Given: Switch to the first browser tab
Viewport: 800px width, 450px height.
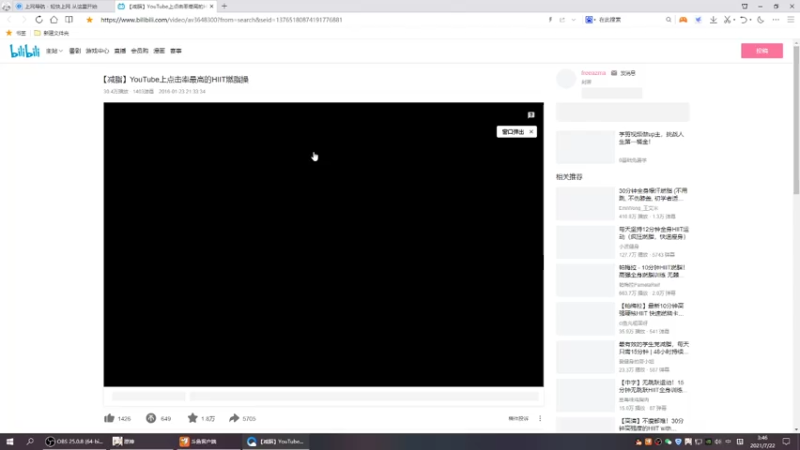Looking at the screenshot, I should pyautogui.click(x=62, y=6).
